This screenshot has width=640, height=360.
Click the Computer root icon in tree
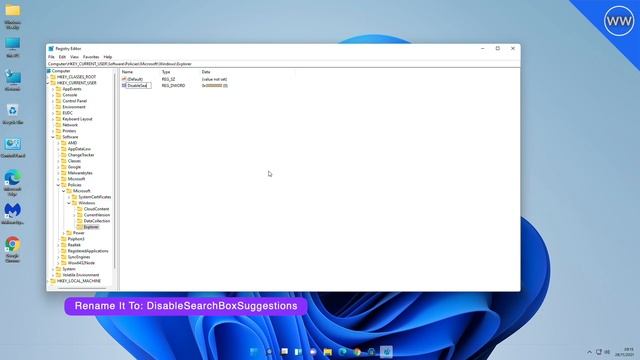click(x=49, y=71)
